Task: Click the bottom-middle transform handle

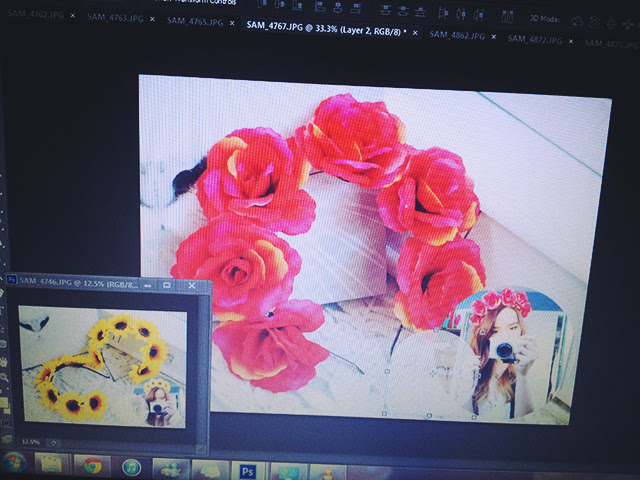Action: click(x=429, y=416)
